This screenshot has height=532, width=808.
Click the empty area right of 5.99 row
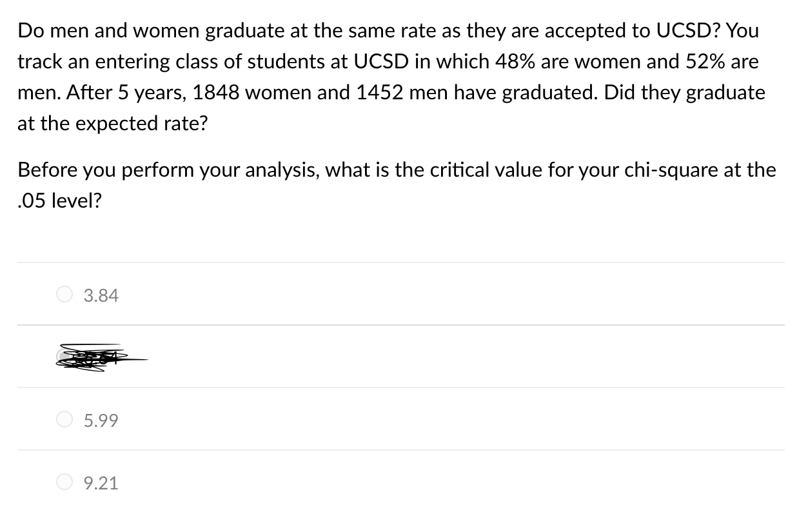click(451, 420)
